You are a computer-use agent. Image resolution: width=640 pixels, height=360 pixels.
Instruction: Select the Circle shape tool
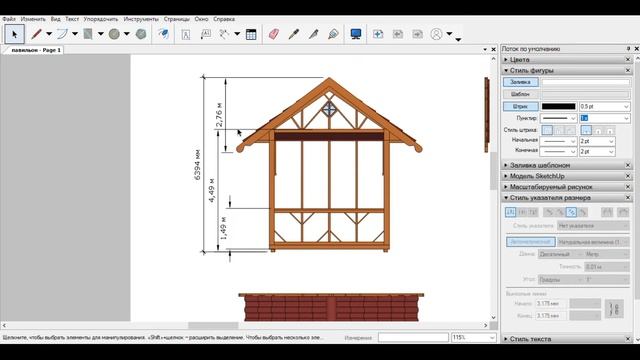(x=114, y=34)
